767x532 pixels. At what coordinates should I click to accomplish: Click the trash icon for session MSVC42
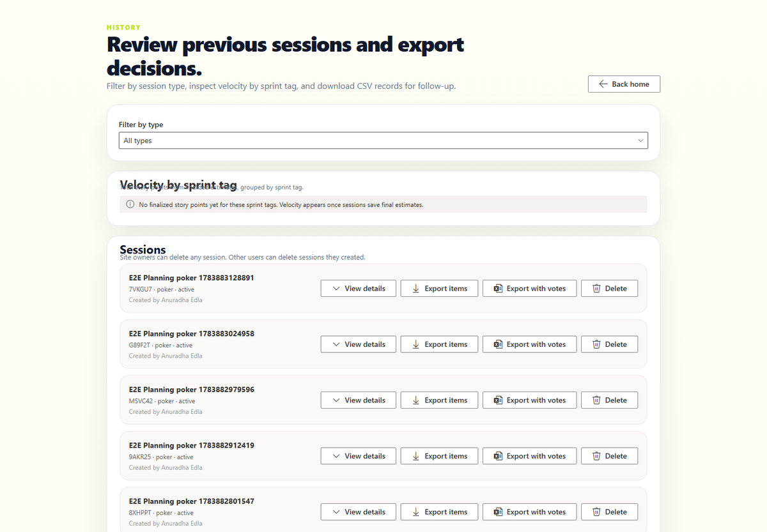tap(596, 400)
